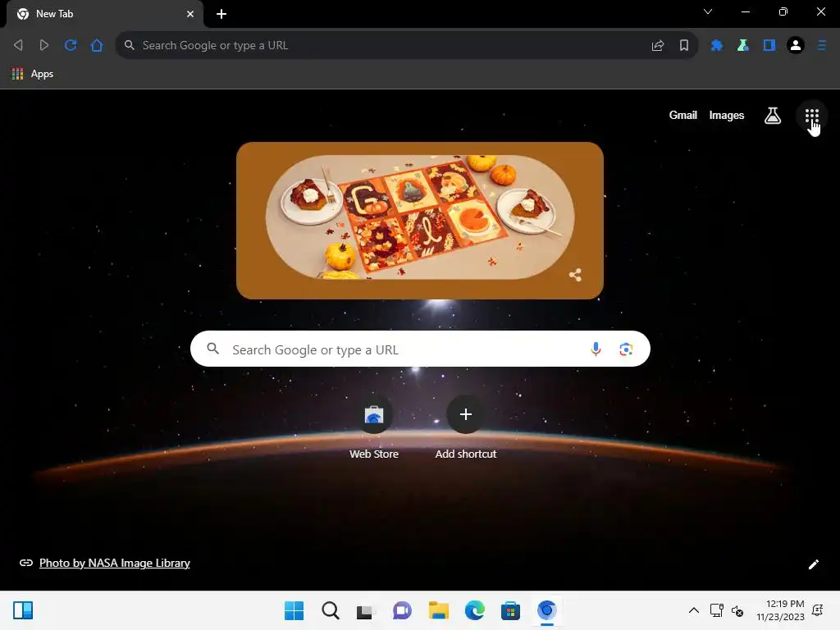The width and height of the screenshot is (840, 630).
Task: Open the notifications bell icon
Action: [818, 610]
